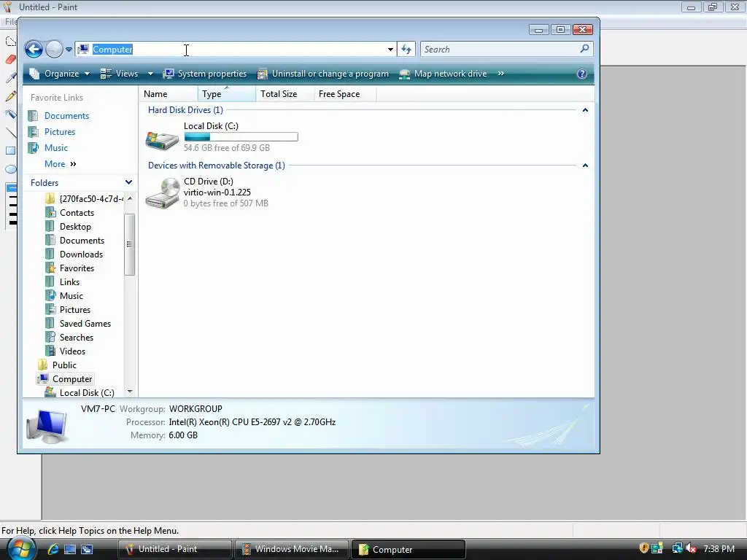Show more toolbar commands via double chevron
747x560 pixels.
coord(500,74)
